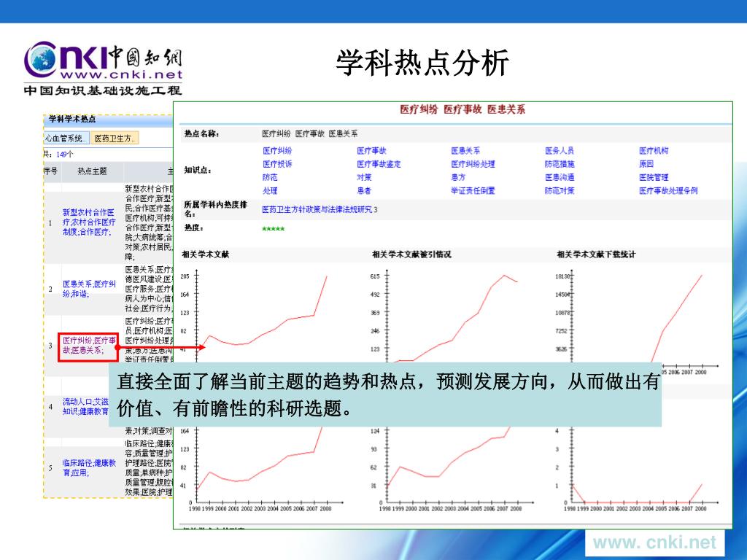Open 医药卫生方针政策与法律法规研究 ranking link

click(317, 209)
